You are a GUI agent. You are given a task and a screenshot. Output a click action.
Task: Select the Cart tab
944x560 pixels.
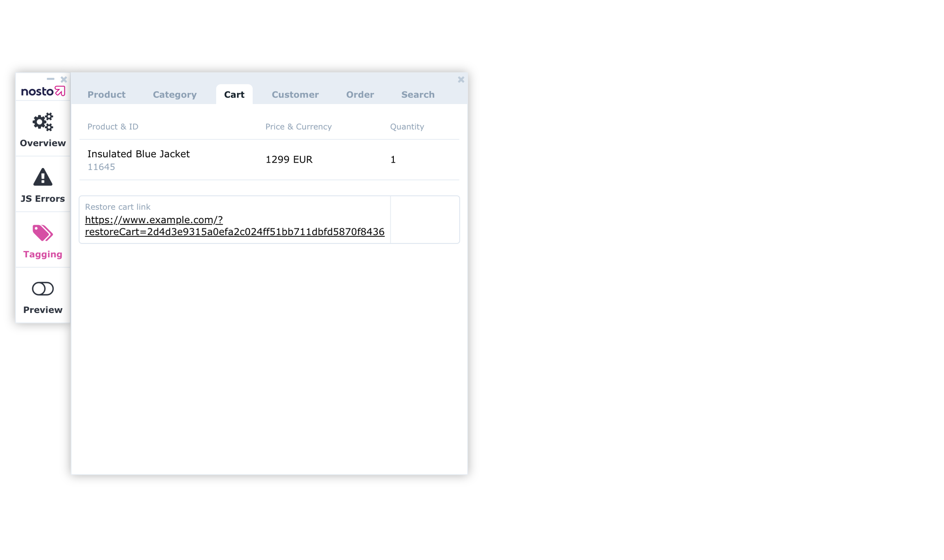(x=234, y=95)
